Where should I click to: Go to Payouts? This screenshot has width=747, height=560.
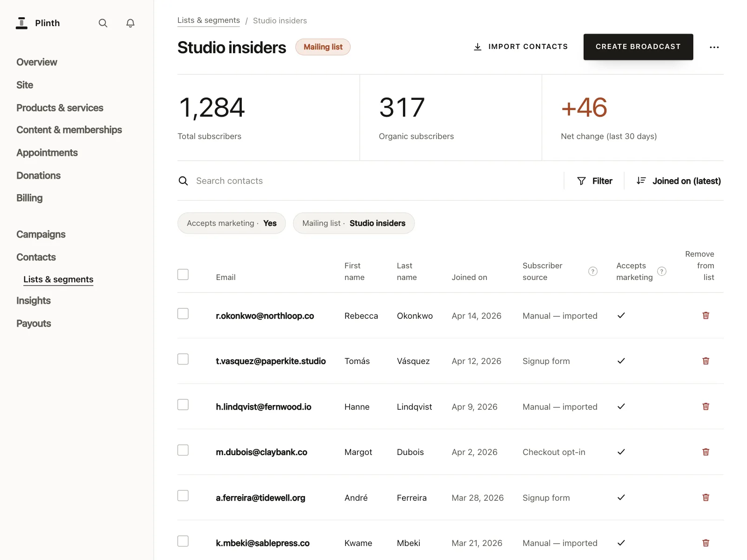(x=34, y=323)
